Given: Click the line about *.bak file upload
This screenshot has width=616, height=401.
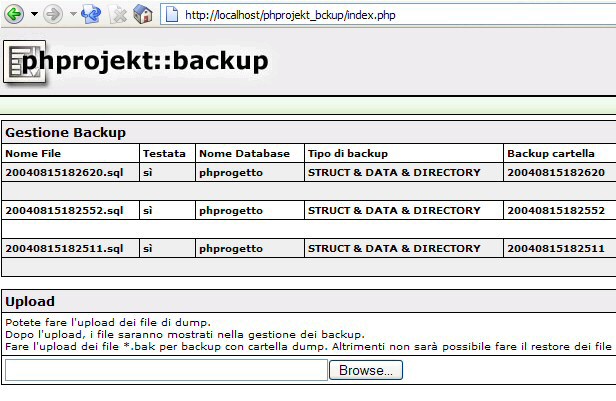Looking at the screenshot, I should tap(308, 347).
